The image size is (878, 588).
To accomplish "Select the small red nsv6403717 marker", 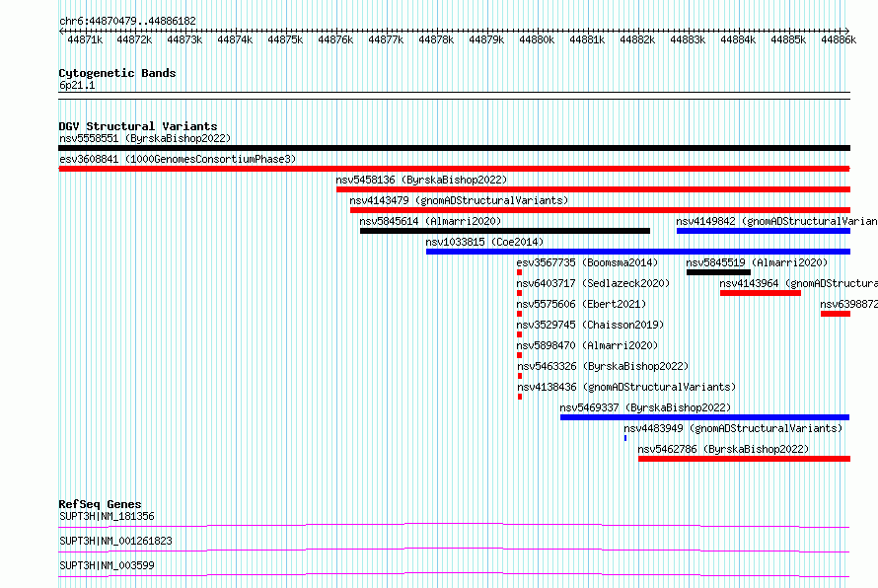I will [519, 293].
